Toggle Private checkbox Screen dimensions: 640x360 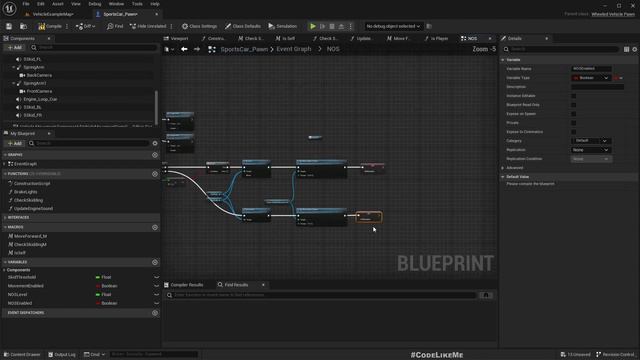point(573,123)
